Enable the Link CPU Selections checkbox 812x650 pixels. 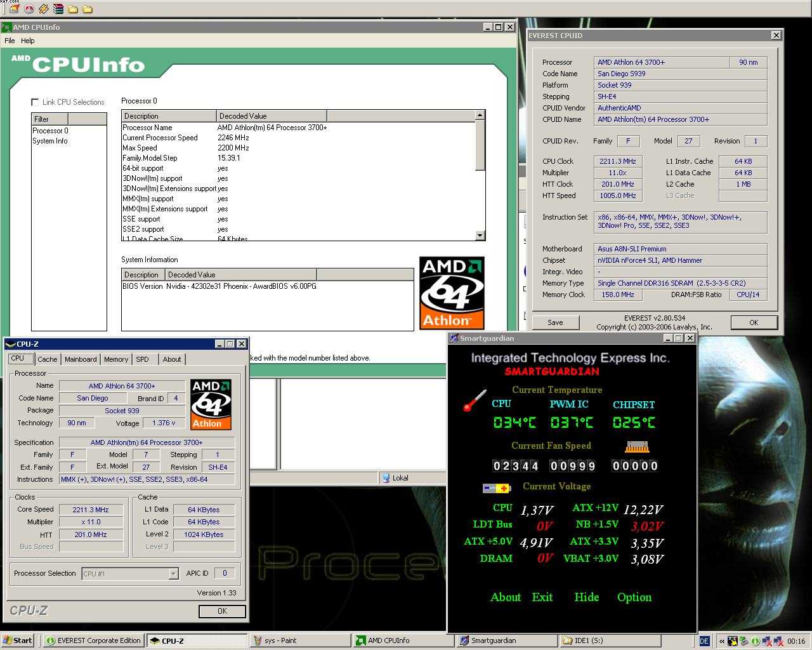click(x=35, y=102)
